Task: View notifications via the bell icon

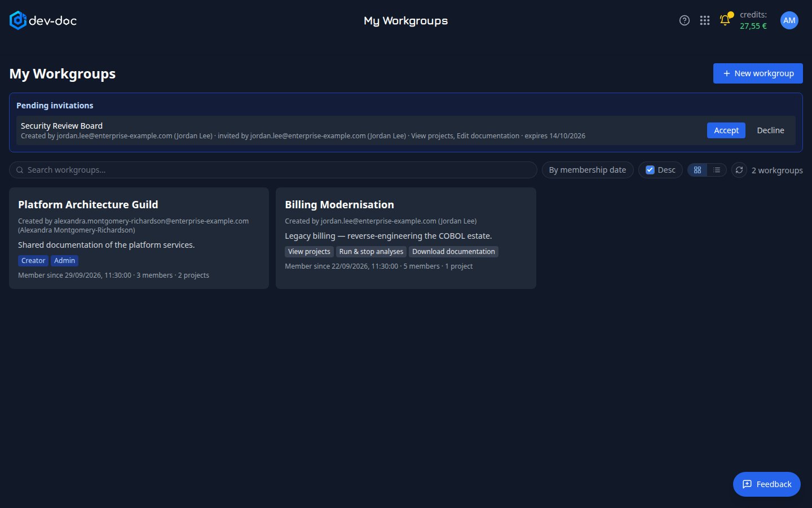Action: pyautogui.click(x=725, y=20)
